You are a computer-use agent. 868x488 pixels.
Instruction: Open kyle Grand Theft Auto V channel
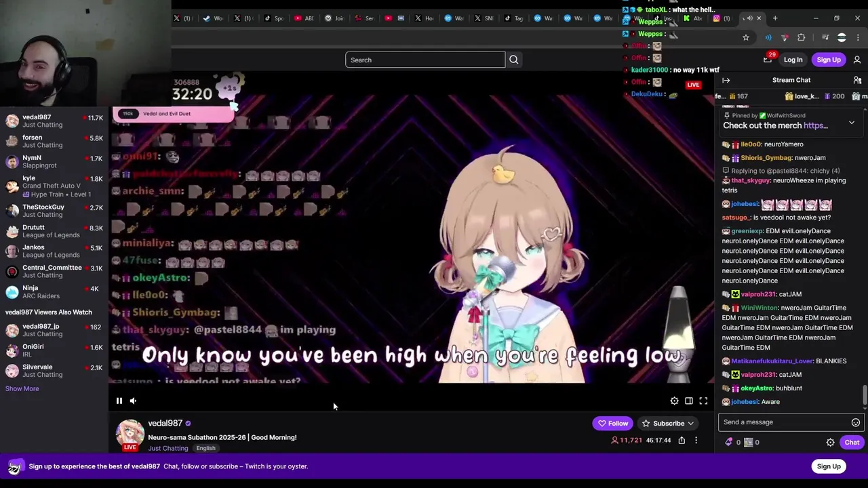coord(54,186)
